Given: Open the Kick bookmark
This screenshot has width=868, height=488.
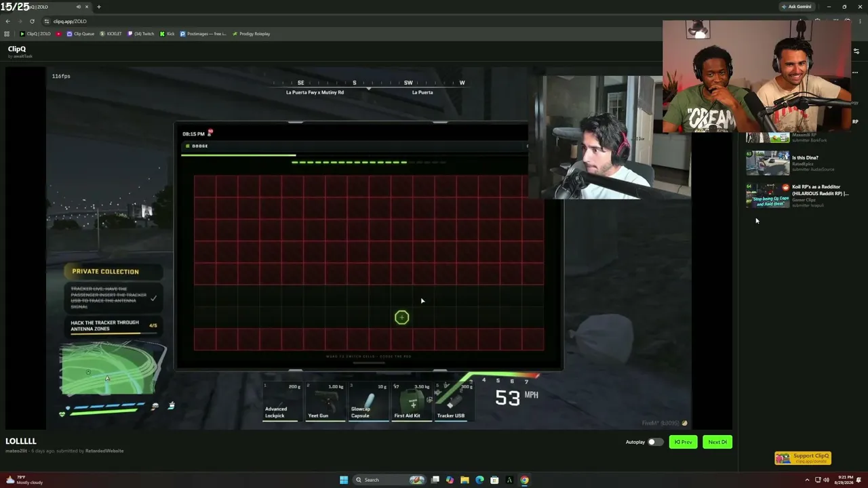Looking at the screenshot, I should pos(167,34).
